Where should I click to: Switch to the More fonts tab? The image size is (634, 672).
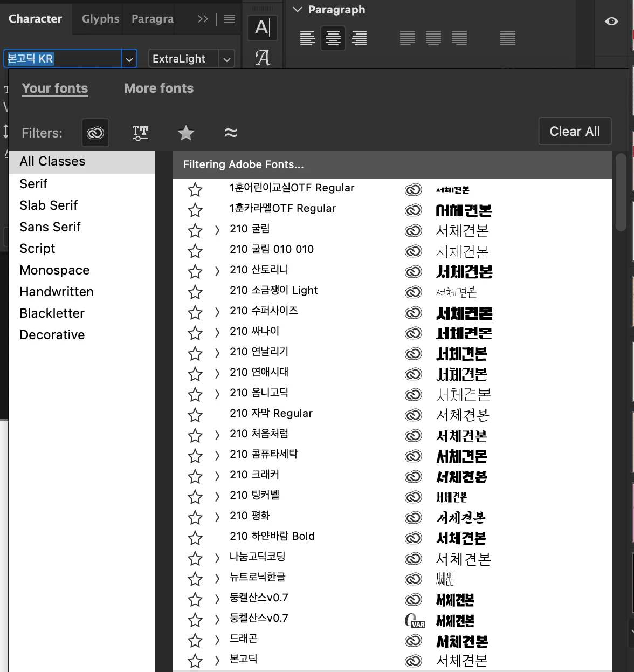coord(159,88)
